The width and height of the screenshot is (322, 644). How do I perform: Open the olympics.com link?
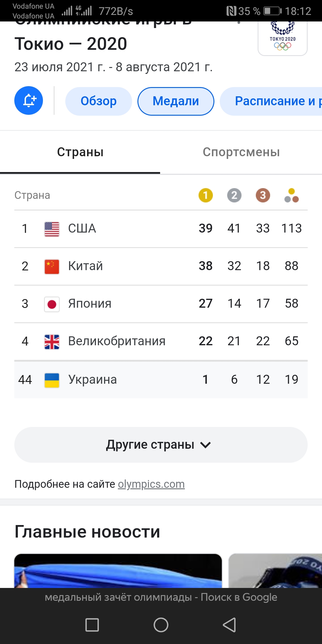[151, 484]
